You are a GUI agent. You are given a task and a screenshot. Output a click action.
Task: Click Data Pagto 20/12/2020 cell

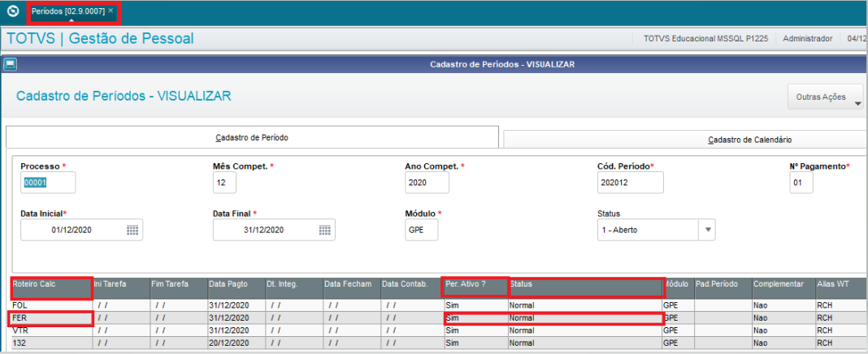(x=236, y=343)
